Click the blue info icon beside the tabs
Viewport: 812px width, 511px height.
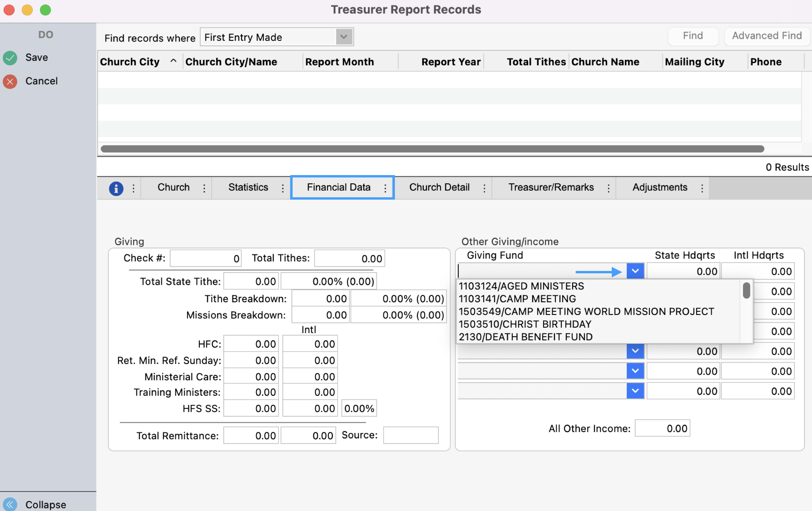click(115, 188)
